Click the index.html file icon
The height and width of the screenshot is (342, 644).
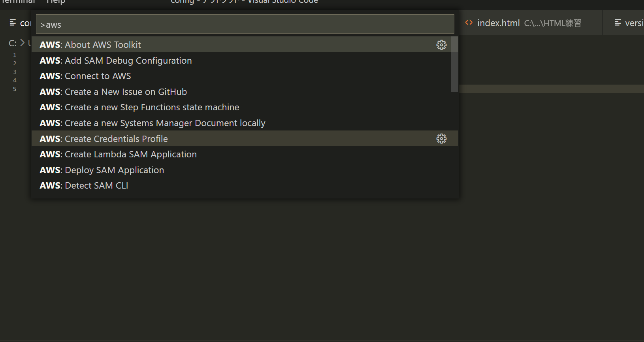point(469,23)
